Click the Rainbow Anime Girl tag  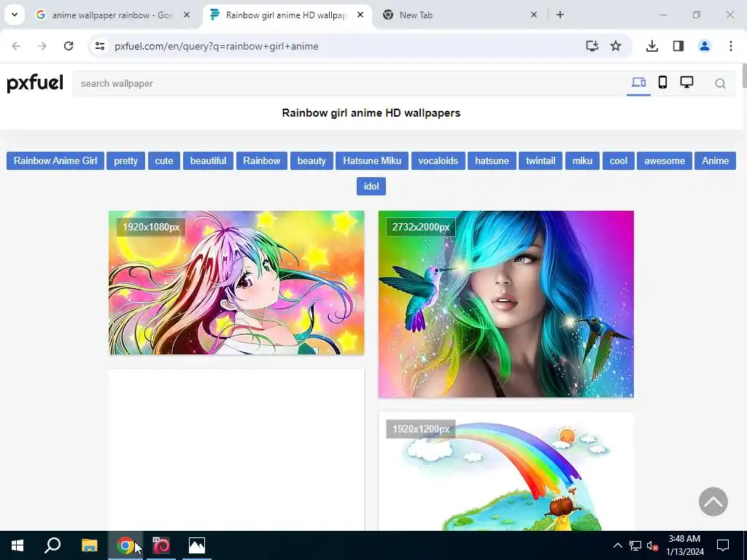click(55, 160)
